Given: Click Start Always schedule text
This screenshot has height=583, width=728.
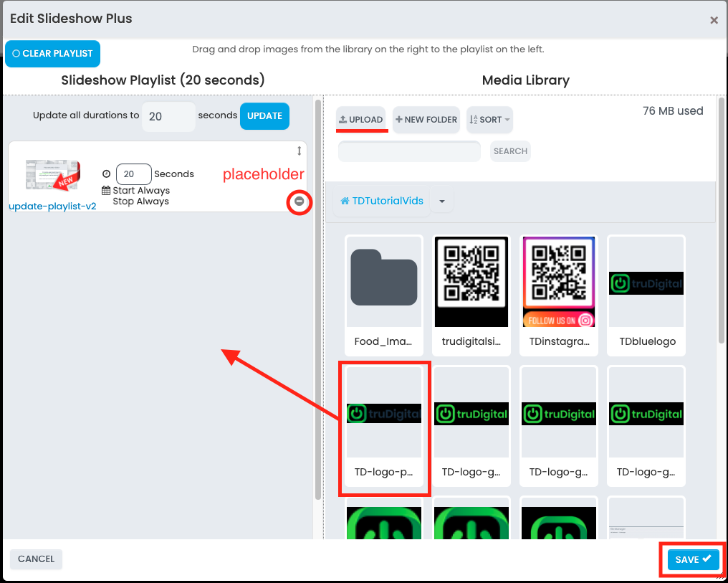Looking at the screenshot, I should (141, 191).
